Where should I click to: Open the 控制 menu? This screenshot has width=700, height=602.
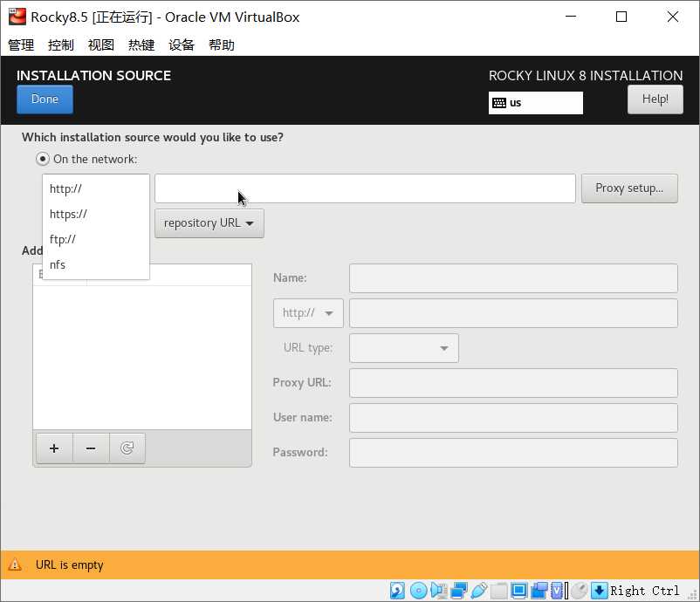click(x=61, y=45)
